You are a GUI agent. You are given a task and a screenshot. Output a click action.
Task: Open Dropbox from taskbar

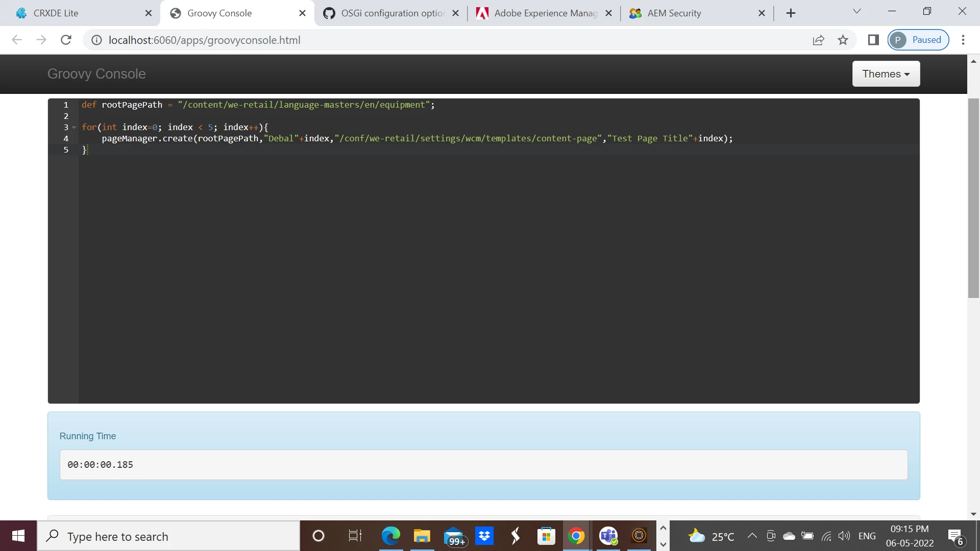(x=484, y=536)
